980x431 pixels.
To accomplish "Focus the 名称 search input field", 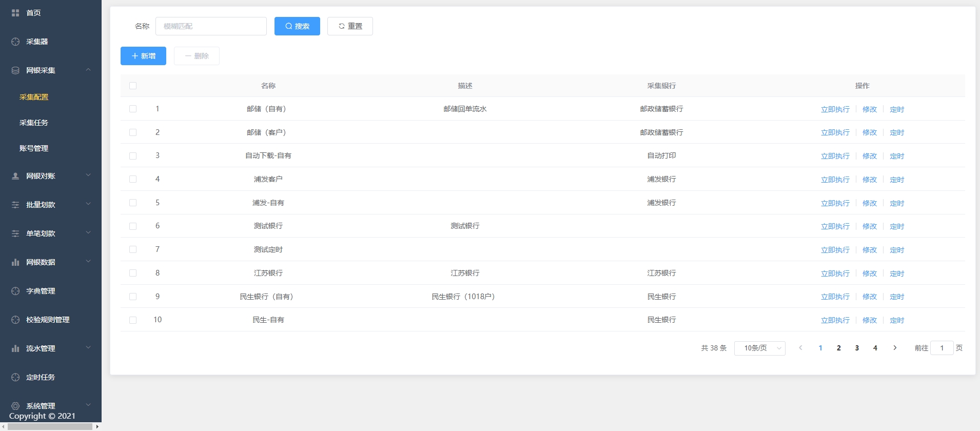I will click(x=211, y=26).
